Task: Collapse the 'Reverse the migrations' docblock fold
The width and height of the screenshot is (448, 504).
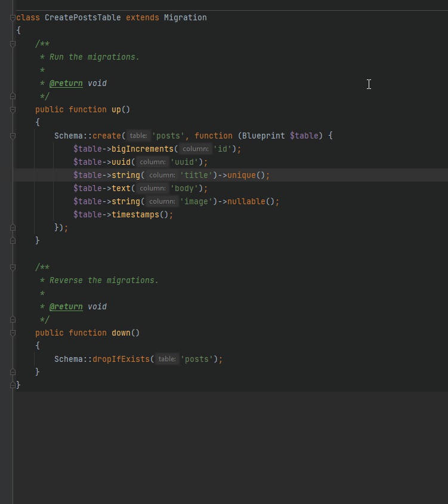Action: click(x=13, y=268)
